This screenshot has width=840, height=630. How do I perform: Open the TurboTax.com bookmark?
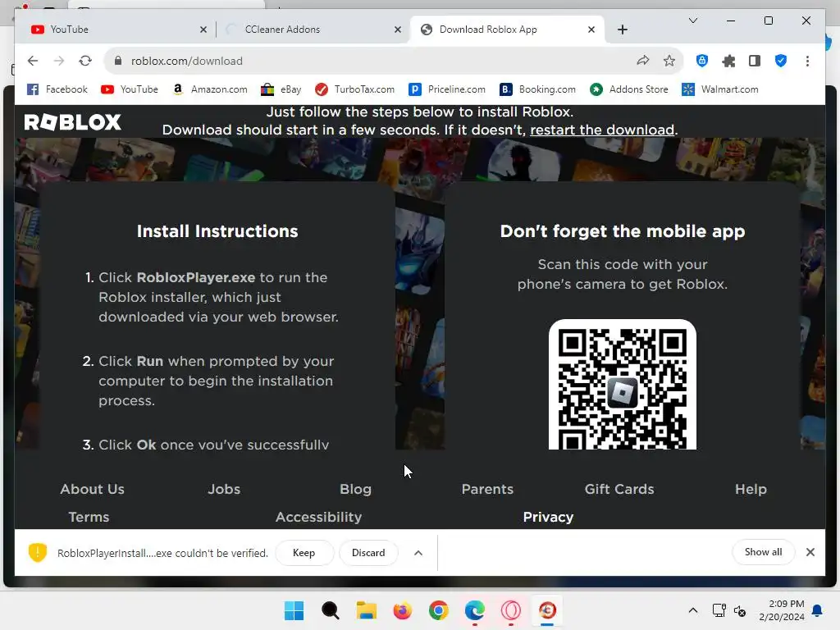[354, 89]
